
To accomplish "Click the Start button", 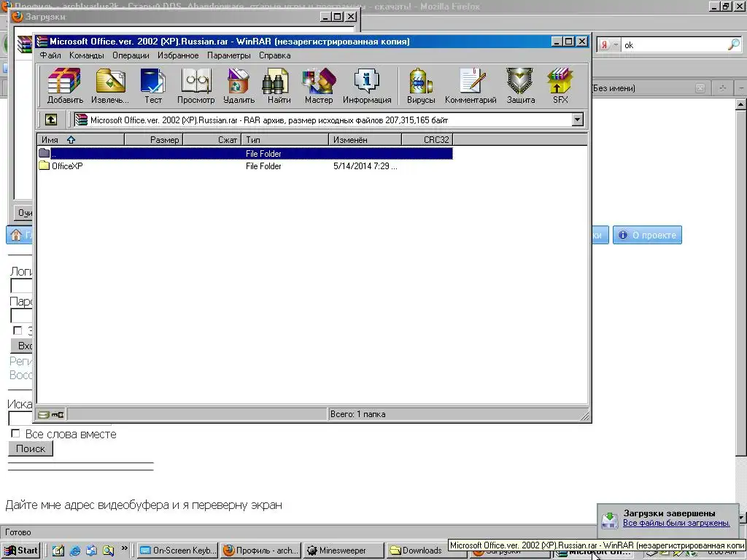I will coord(21,551).
